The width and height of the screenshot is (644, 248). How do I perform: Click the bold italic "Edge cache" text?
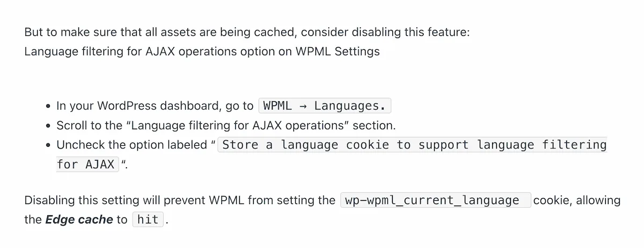pos(79,220)
